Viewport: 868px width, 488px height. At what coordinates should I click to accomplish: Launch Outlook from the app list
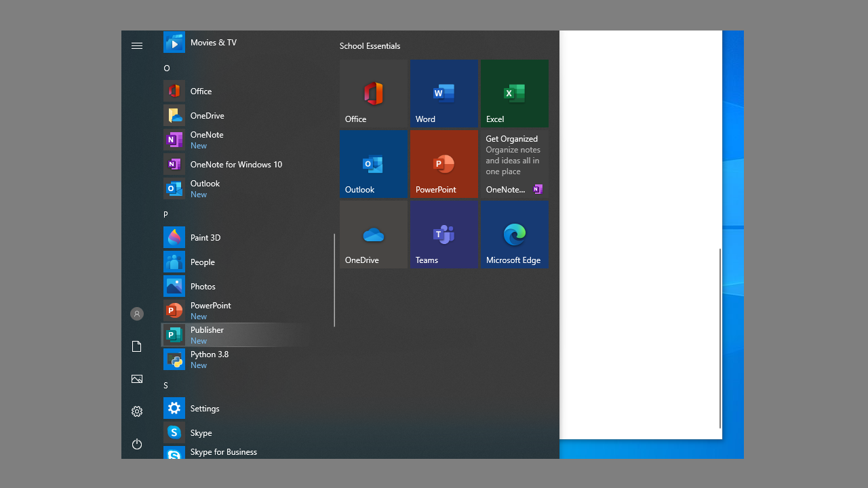pos(236,188)
